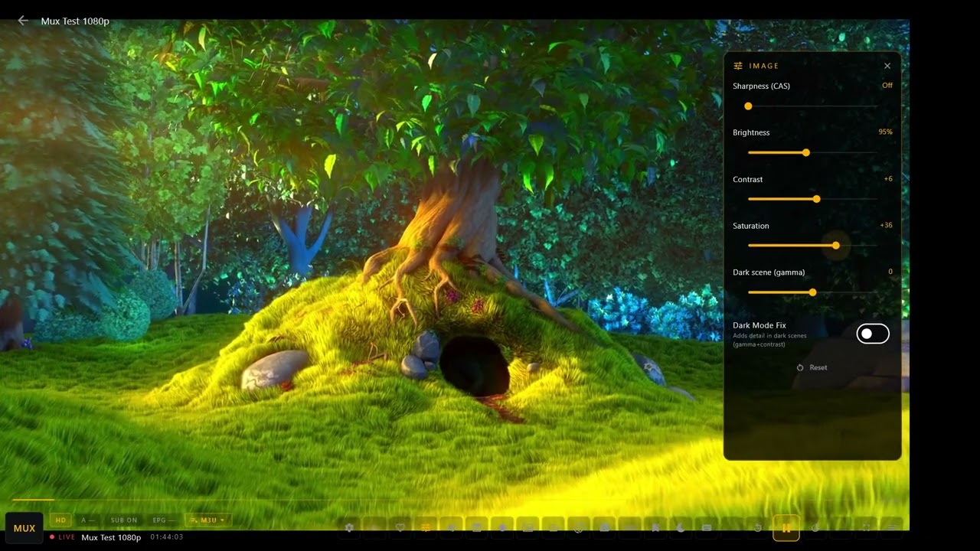Open the hamburger menu at toolbar's right end
980x551 pixels.
coord(891,527)
